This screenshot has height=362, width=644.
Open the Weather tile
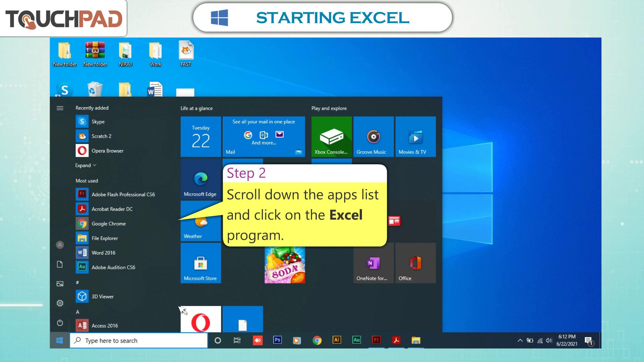(201, 222)
